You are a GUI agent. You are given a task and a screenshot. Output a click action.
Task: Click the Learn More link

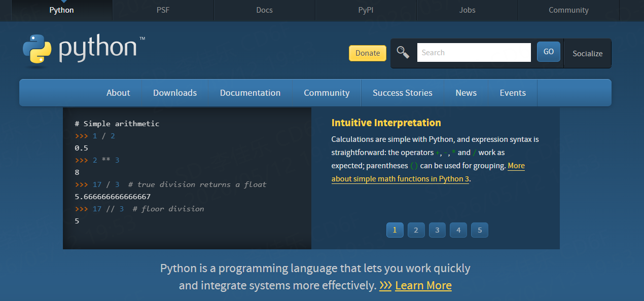[423, 285]
